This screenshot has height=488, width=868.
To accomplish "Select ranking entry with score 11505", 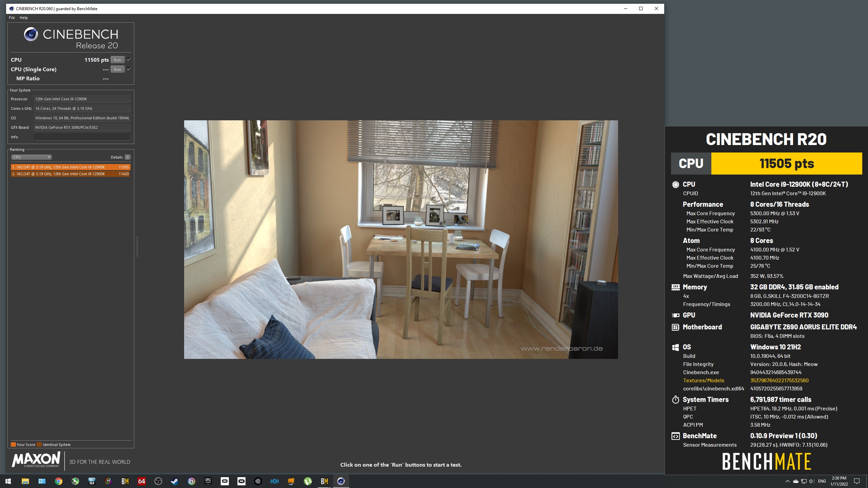I will (x=71, y=167).
